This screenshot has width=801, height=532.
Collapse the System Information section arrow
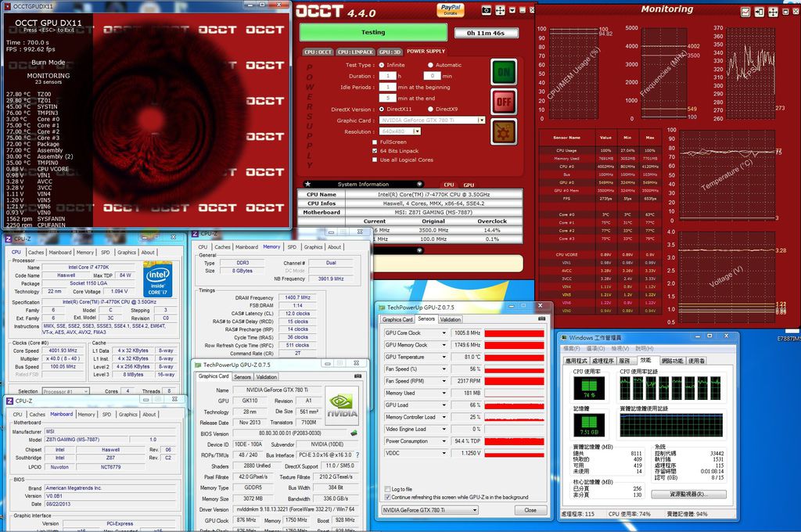click(419, 184)
